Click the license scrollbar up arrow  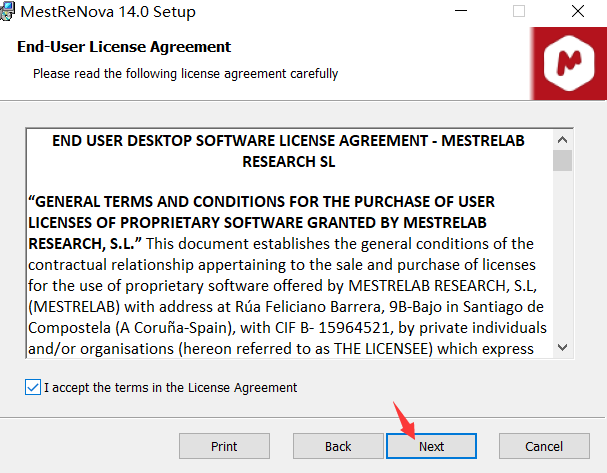pos(562,140)
